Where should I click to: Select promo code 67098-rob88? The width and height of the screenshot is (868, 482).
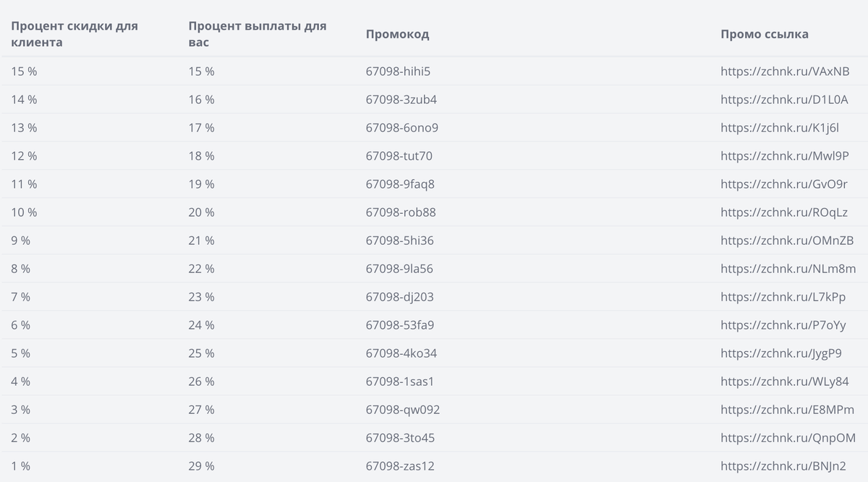point(401,212)
